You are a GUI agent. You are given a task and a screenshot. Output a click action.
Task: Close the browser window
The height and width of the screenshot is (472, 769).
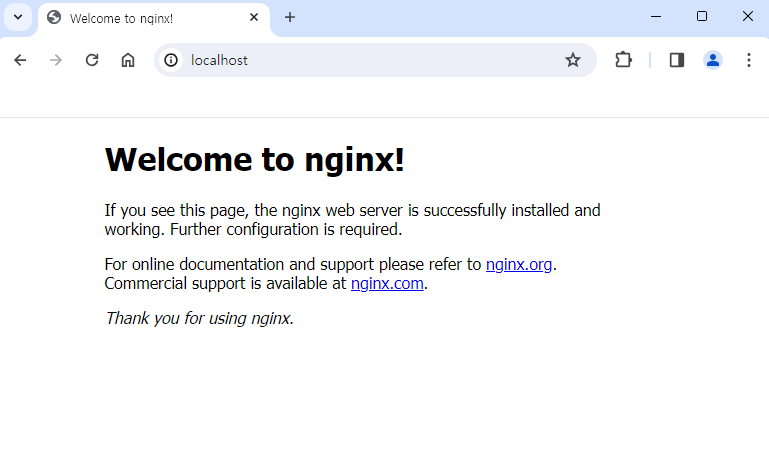point(747,17)
